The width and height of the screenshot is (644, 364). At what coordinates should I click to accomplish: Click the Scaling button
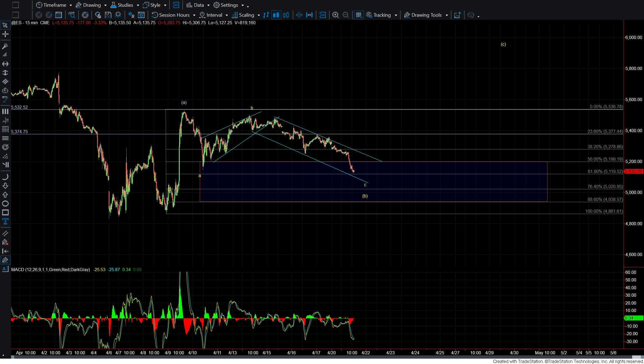click(243, 15)
